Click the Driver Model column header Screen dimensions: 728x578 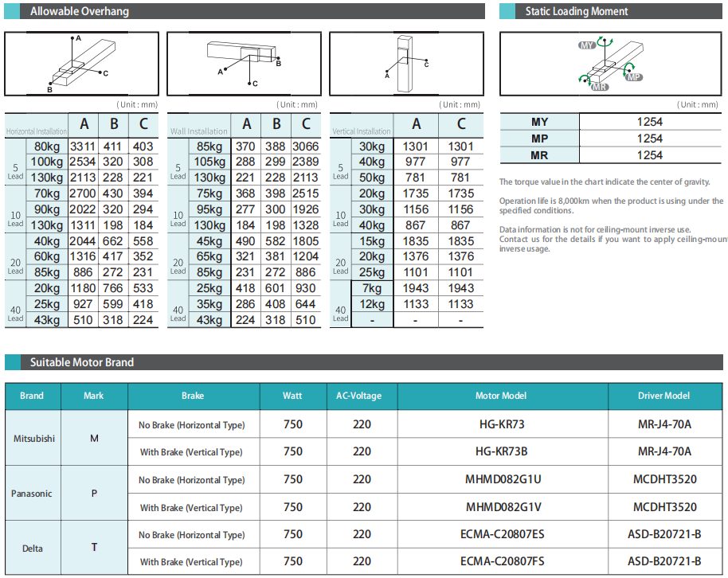tap(664, 396)
